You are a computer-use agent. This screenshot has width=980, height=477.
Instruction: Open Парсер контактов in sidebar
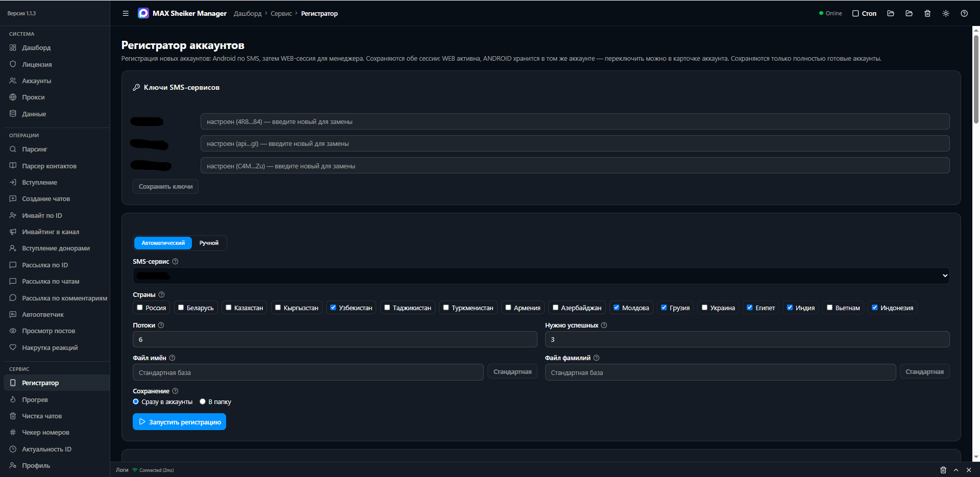point(49,166)
